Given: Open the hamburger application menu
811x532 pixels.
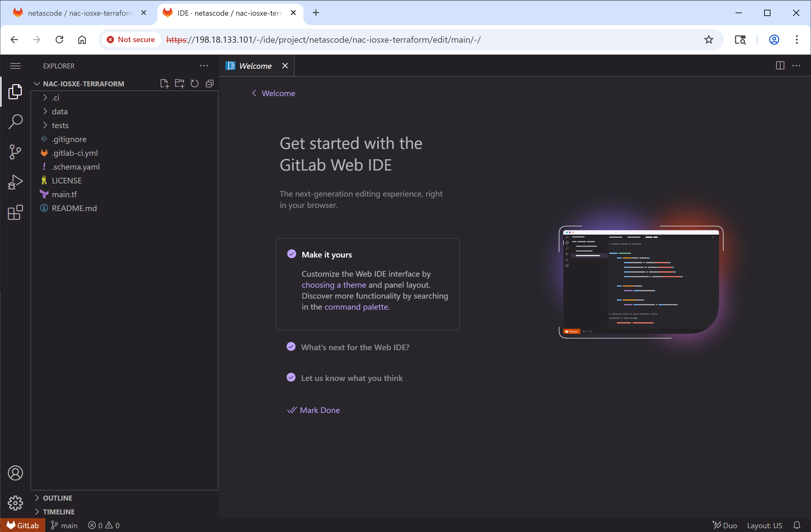Looking at the screenshot, I should (x=15, y=66).
